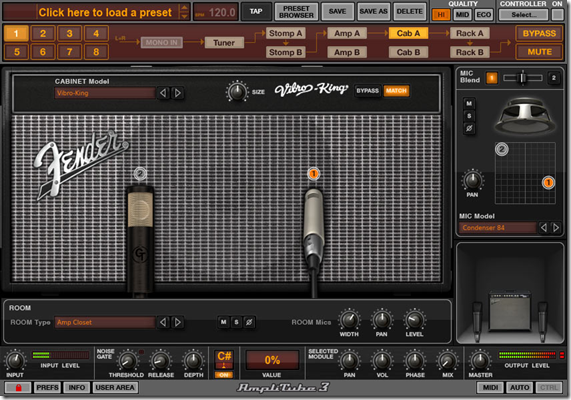
Task: Mute the room mics with M button
Action: pyautogui.click(x=224, y=322)
